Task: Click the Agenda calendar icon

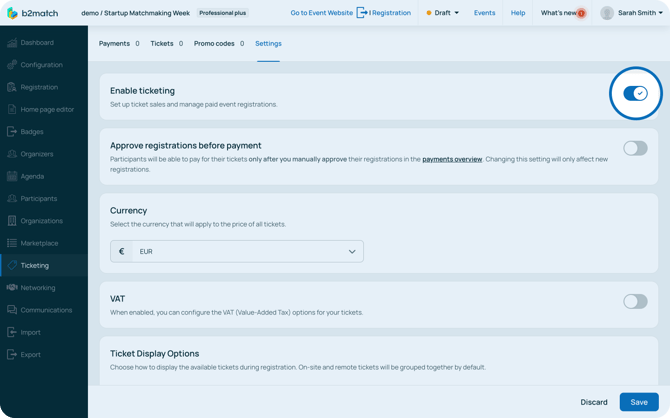Action: 12,176
